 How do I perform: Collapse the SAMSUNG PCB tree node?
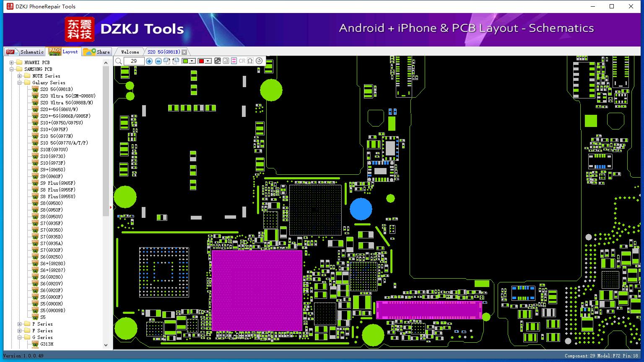12,69
